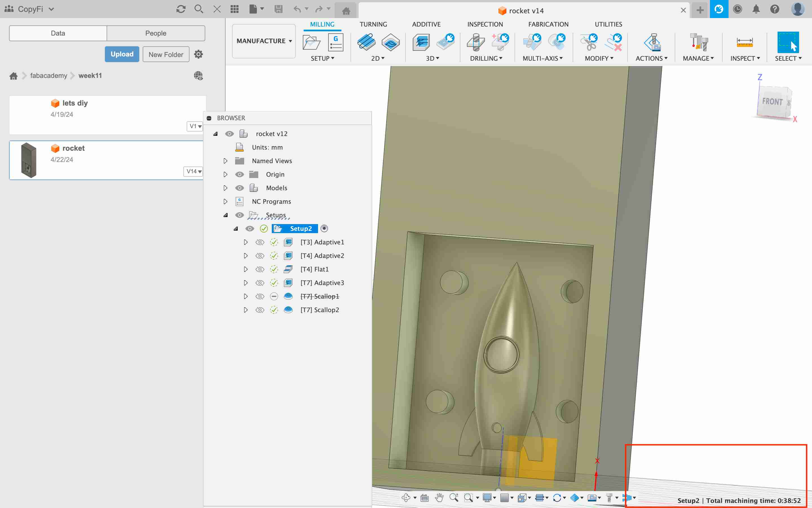Viewport: 812px width, 508px height.
Task: Click the Create NC Program G icon
Action: [x=336, y=43]
